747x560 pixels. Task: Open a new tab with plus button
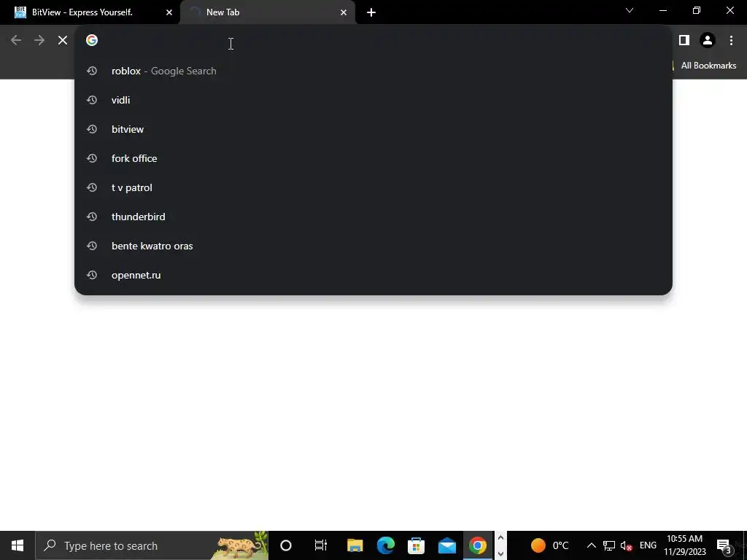pyautogui.click(x=371, y=12)
